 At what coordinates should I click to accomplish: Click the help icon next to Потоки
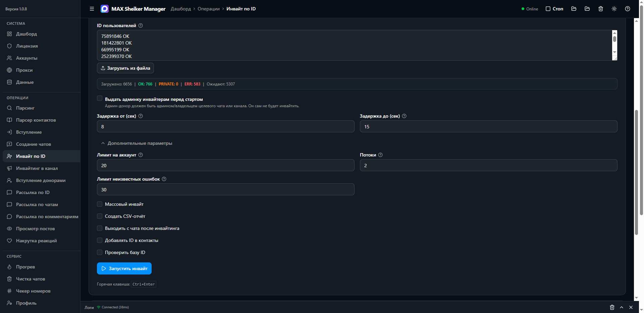380,155
